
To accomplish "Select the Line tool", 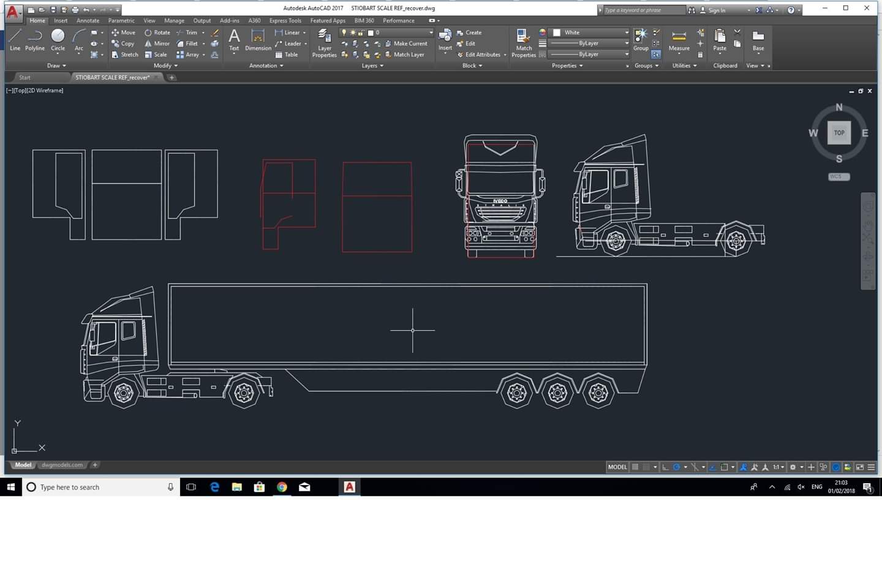I will coord(15,40).
